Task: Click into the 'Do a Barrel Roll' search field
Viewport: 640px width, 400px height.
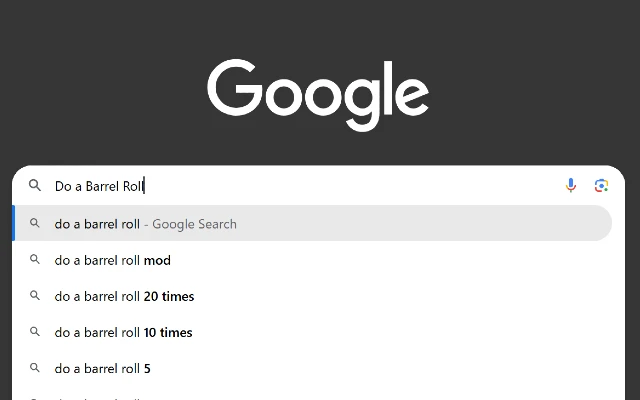Action: click(x=300, y=186)
